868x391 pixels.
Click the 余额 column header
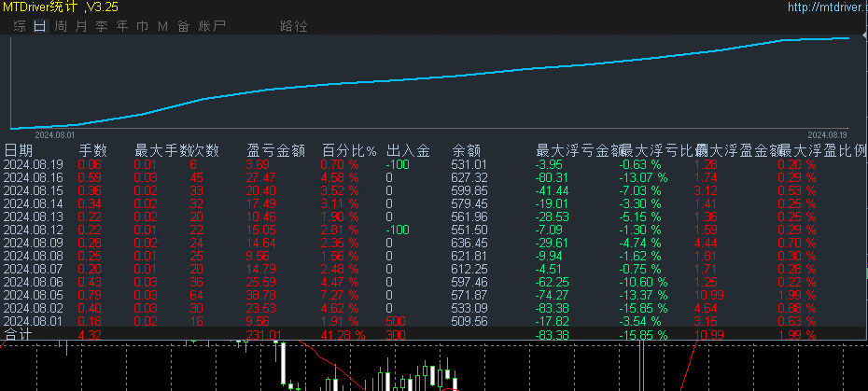click(x=466, y=150)
